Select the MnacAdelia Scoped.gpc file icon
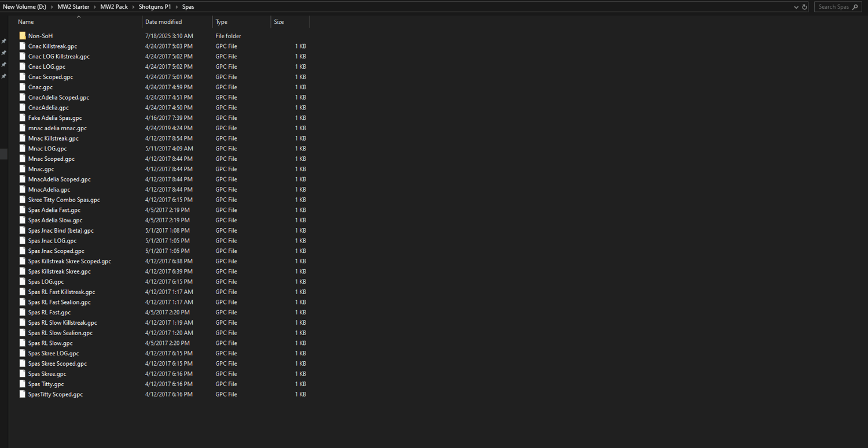 tap(23, 179)
